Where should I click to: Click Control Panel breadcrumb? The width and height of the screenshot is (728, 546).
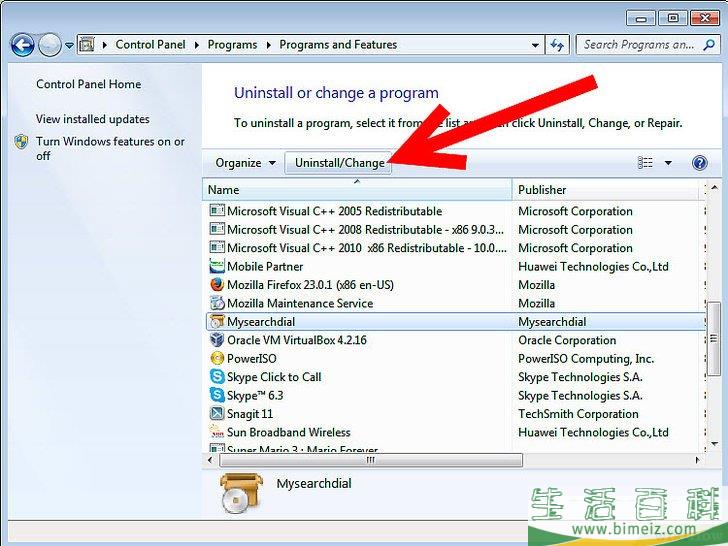click(x=150, y=45)
